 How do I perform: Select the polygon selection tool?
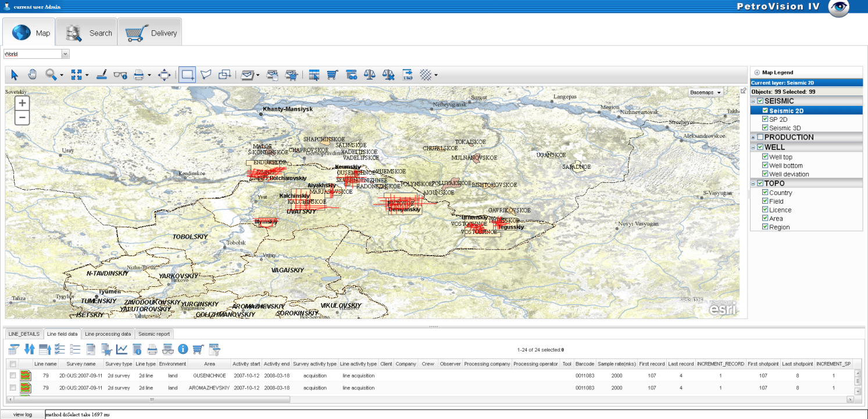pyautogui.click(x=206, y=74)
